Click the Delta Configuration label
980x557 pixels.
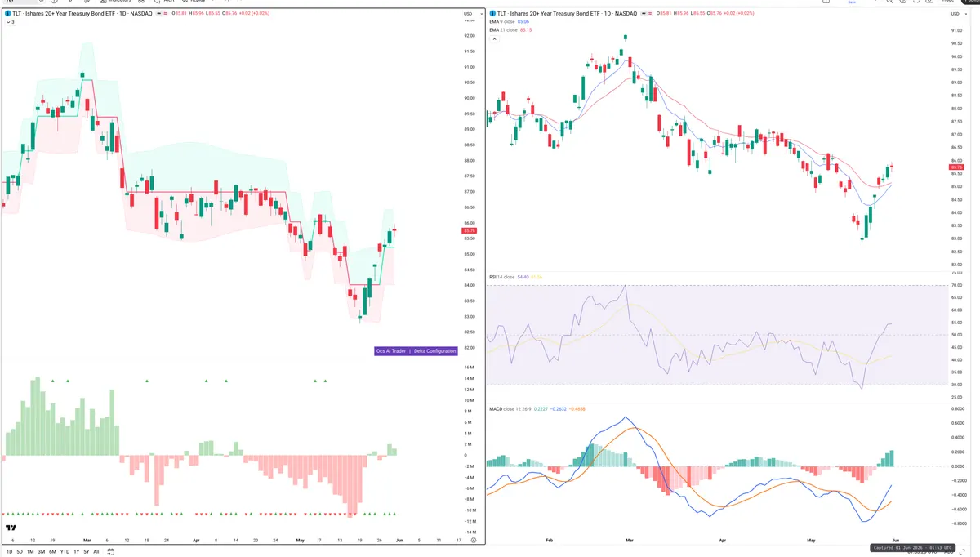click(x=434, y=351)
